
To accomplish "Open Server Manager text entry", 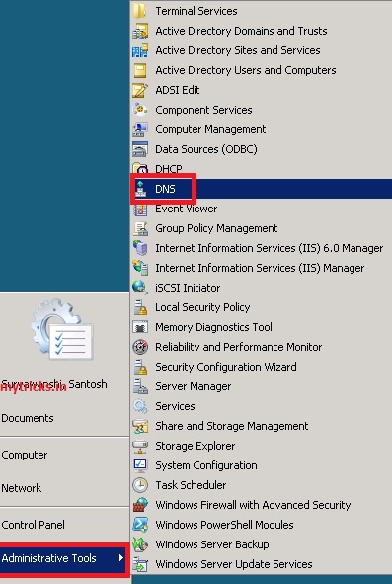I will (x=194, y=386).
